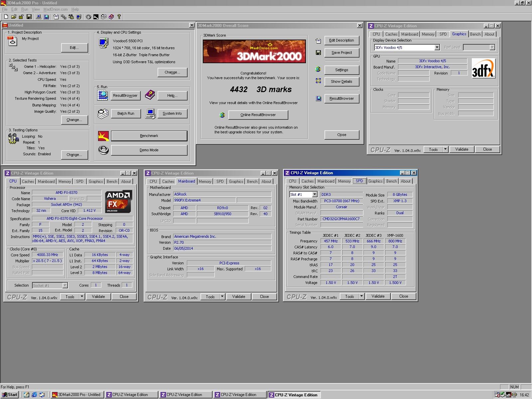Click the icon beside Show Details button

click(x=318, y=81)
